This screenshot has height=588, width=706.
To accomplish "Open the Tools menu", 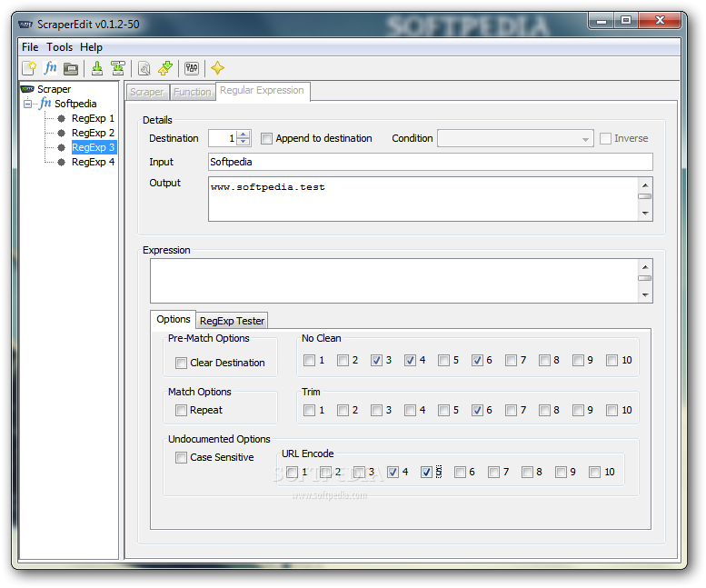I will pos(59,47).
